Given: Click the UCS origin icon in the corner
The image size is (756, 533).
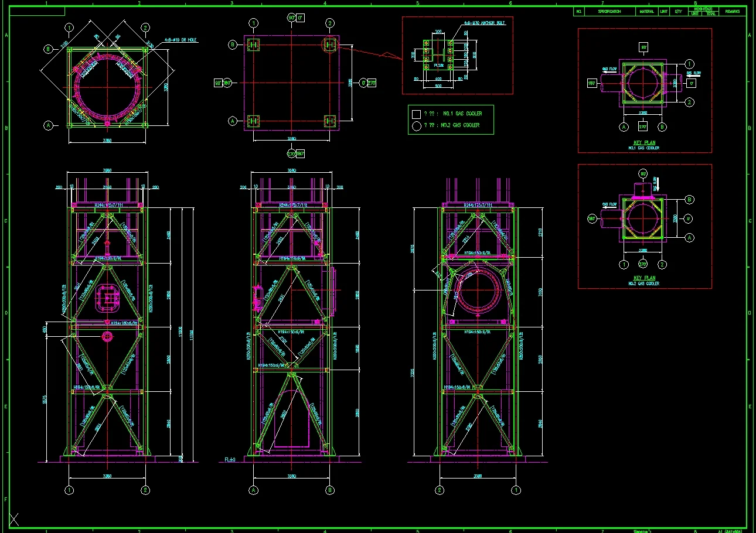Looking at the screenshot, I should tap(14, 519).
